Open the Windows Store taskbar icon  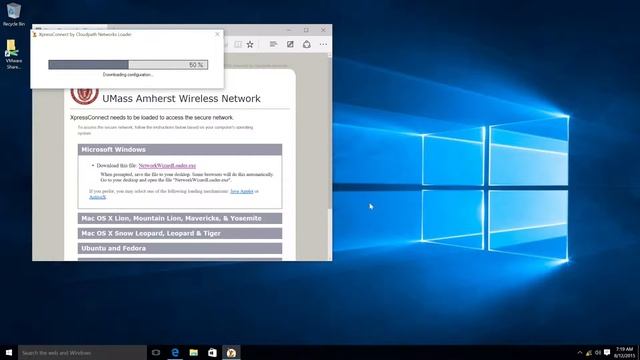212,353
